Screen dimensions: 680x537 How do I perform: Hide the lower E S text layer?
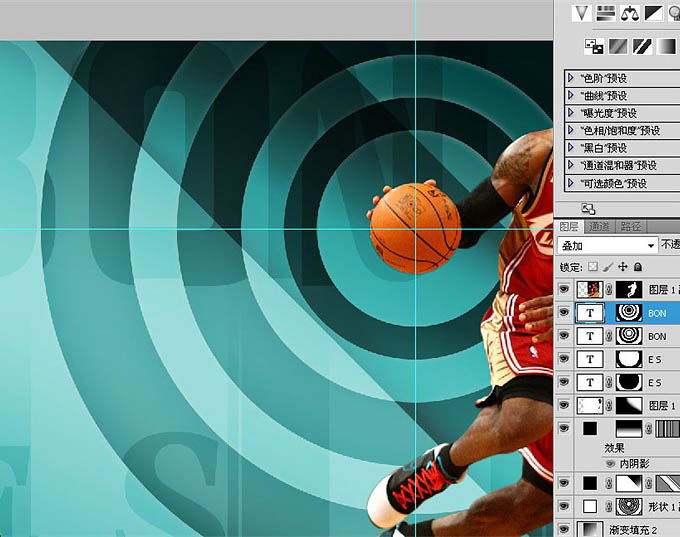[564, 382]
